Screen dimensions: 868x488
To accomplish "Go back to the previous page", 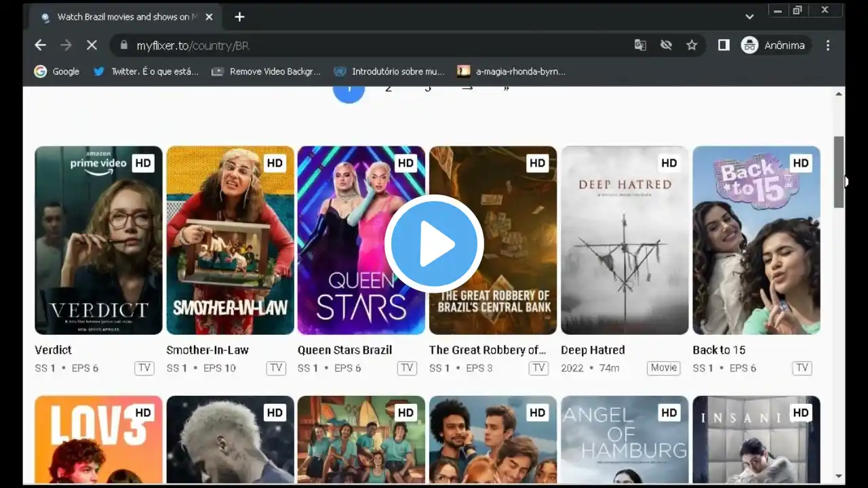I will (x=40, y=45).
